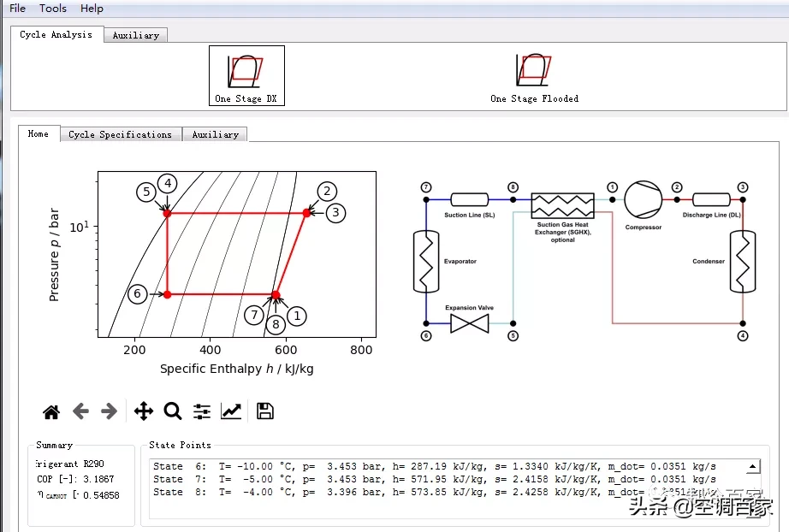Click the Home reset view icon

tap(51, 411)
